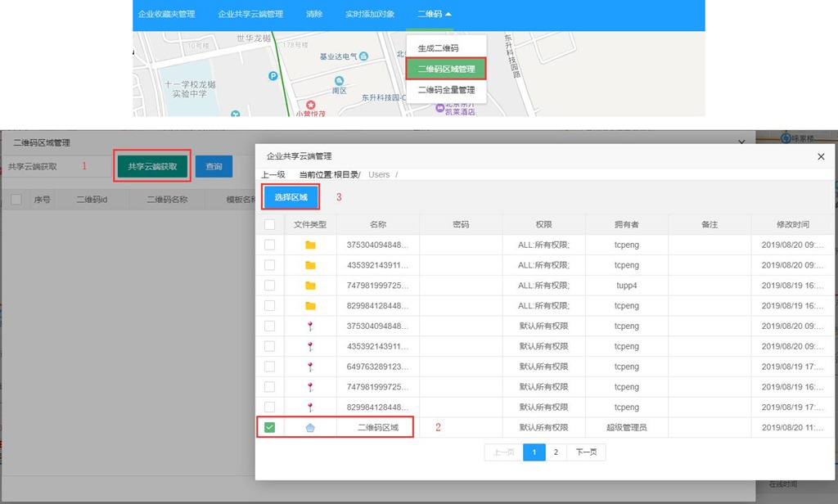
Task: Click the 南区 map marker icon
Action: 337,80
